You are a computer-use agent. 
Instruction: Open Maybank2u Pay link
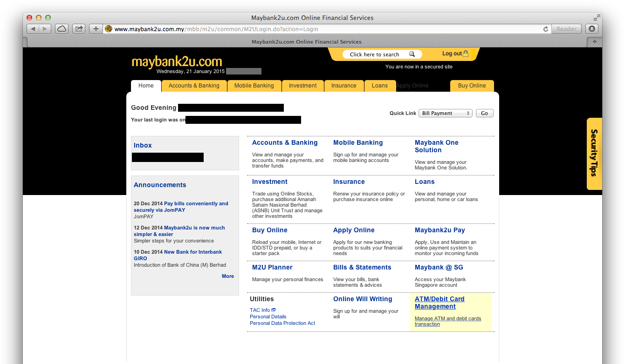(440, 230)
